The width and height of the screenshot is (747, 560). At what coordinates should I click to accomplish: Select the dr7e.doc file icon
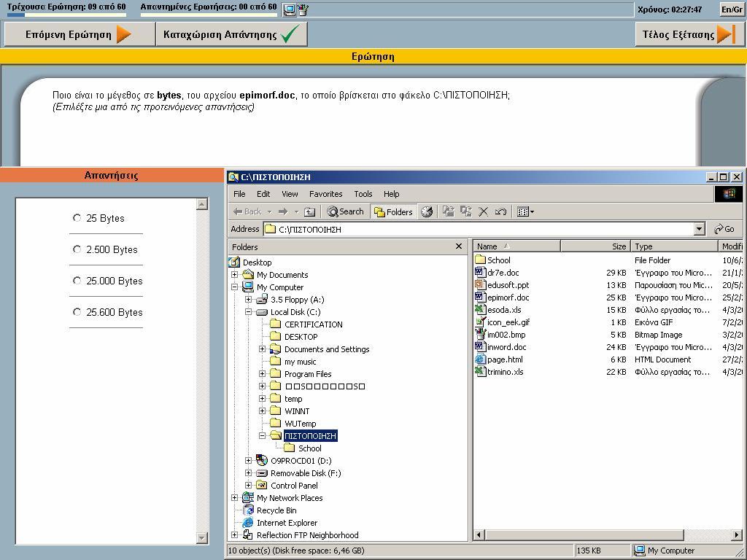(480, 273)
